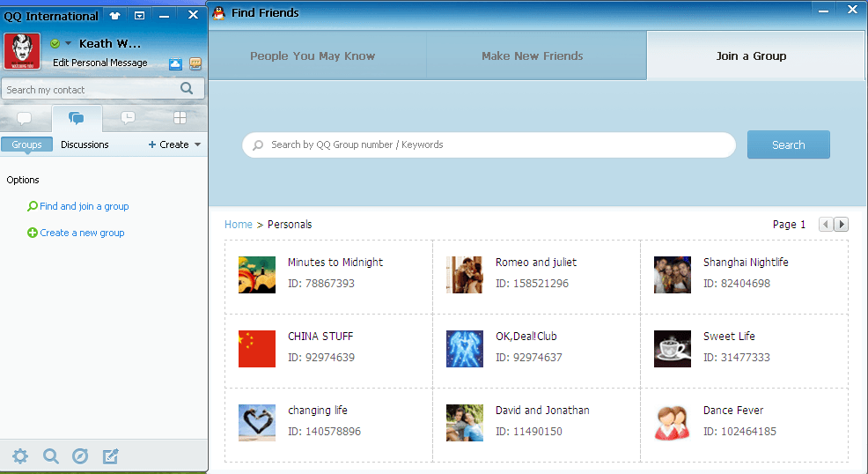Click the Home breadcrumb link
Screen dimensions: 868x474
point(238,225)
